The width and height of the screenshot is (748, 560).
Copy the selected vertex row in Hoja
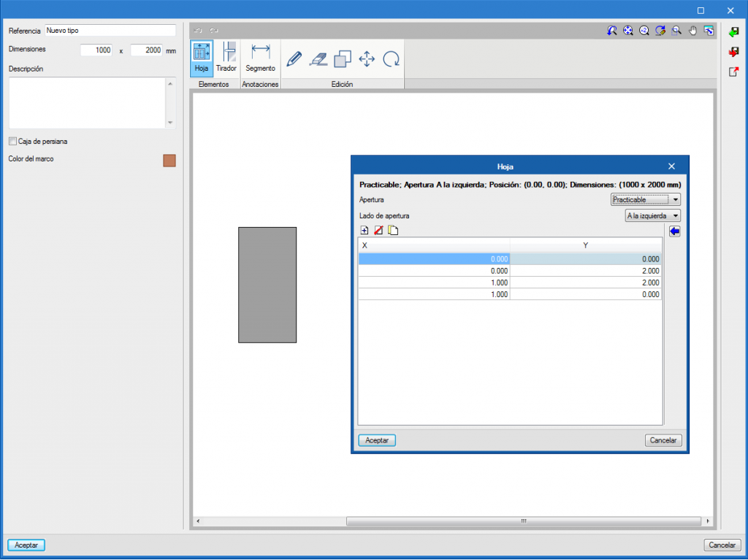393,231
